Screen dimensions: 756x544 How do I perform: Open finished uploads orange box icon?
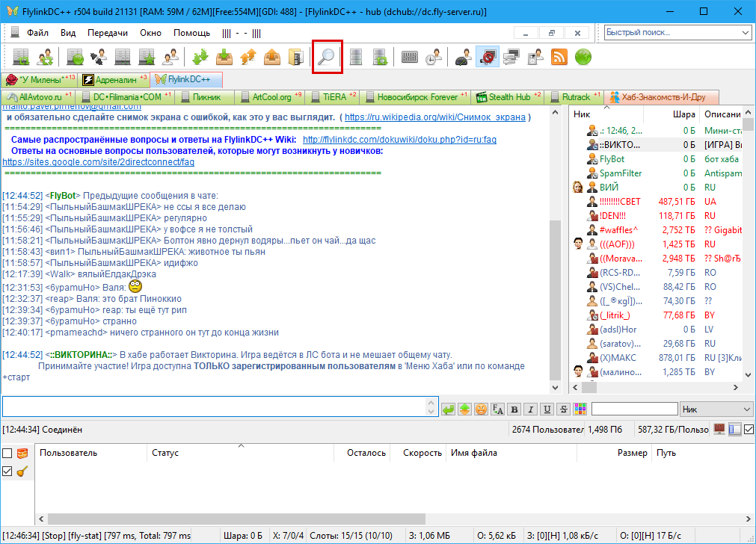coord(272,57)
